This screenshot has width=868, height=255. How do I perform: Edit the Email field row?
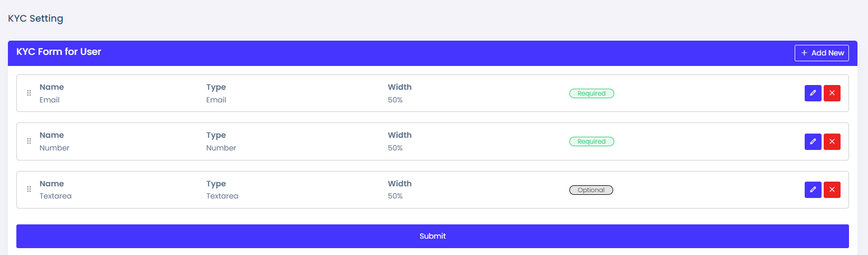[x=813, y=93]
